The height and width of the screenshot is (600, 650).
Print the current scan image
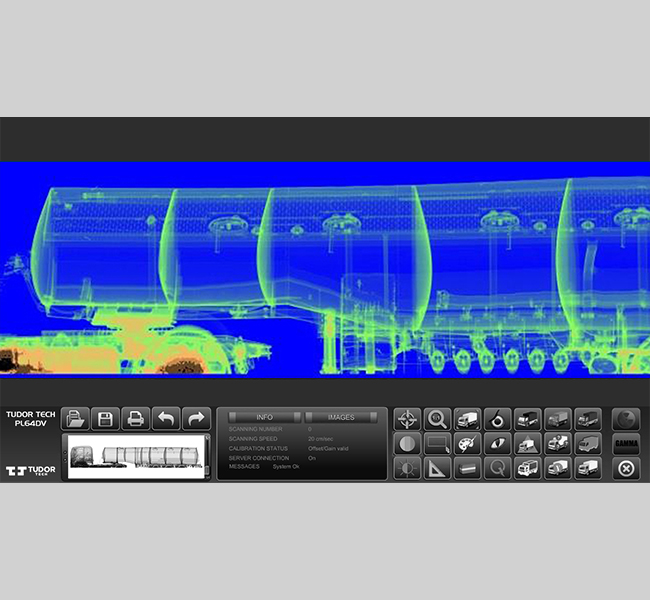click(x=136, y=419)
